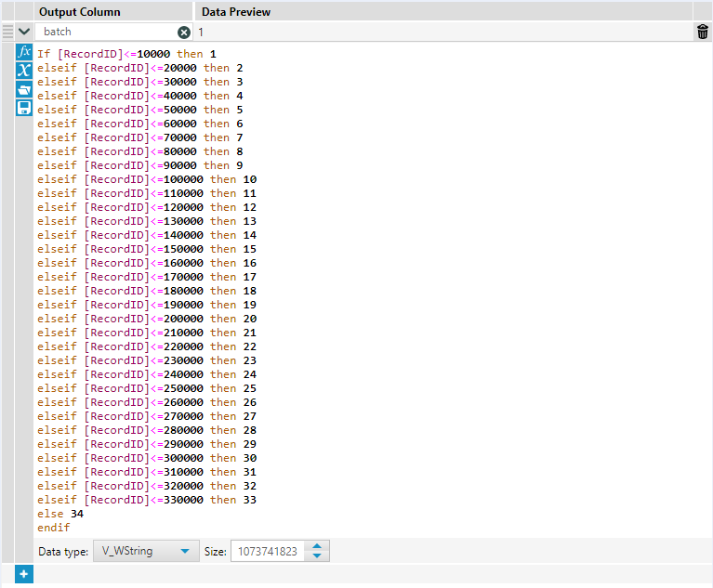The width and height of the screenshot is (713, 588).
Task: Click the line with <=90000 then 9
Action: tap(140, 165)
